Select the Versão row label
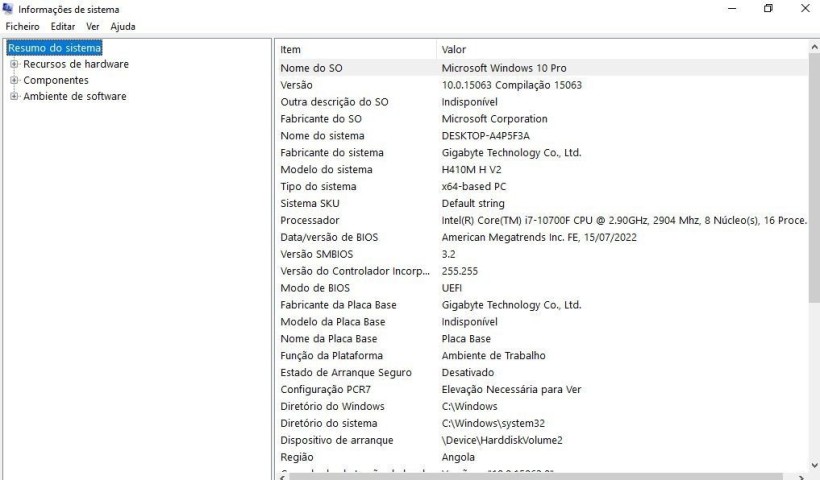Viewport: 820px width, 480px height. point(296,85)
